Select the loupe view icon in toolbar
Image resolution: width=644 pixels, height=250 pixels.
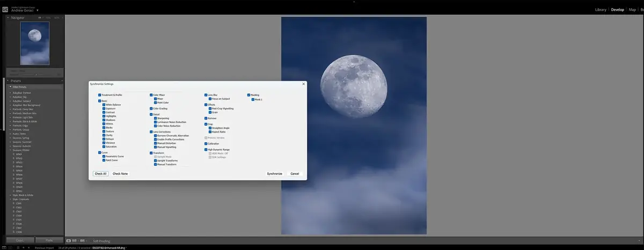point(69,241)
